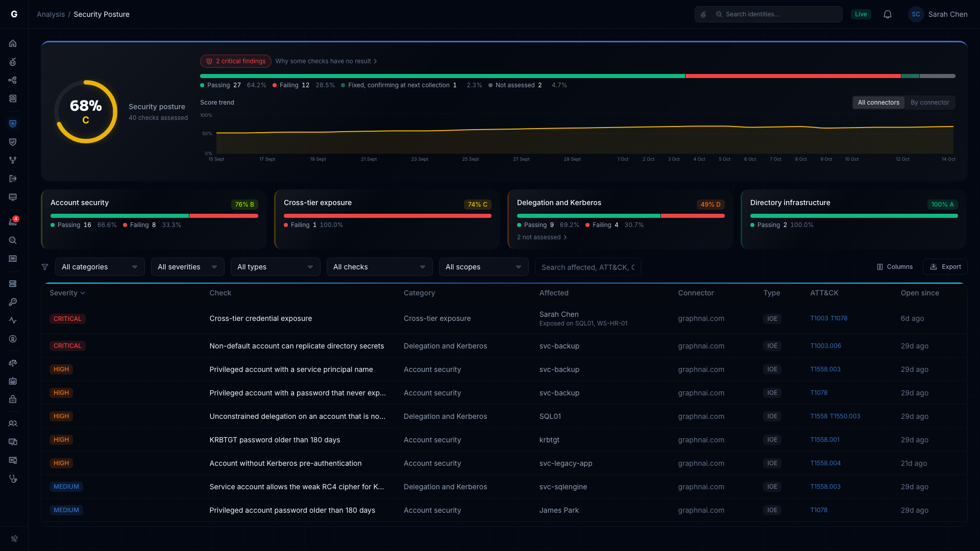The height and width of the screenshot is (551, 980).
Task: Click the shield Security Posture sidebar icon
Action: 13,123
